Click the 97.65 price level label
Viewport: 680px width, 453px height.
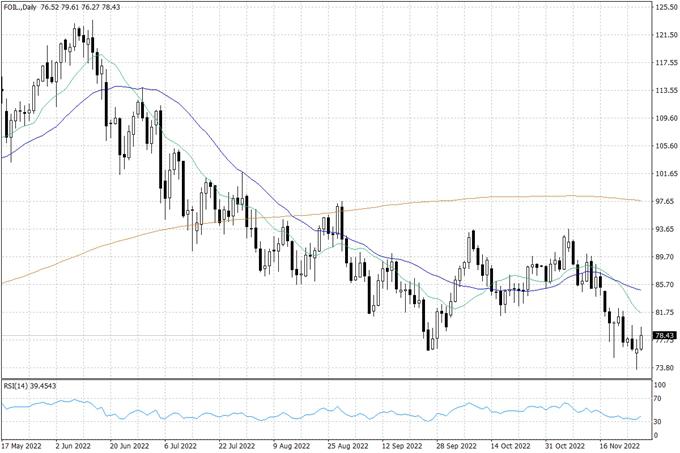(665, 201)
